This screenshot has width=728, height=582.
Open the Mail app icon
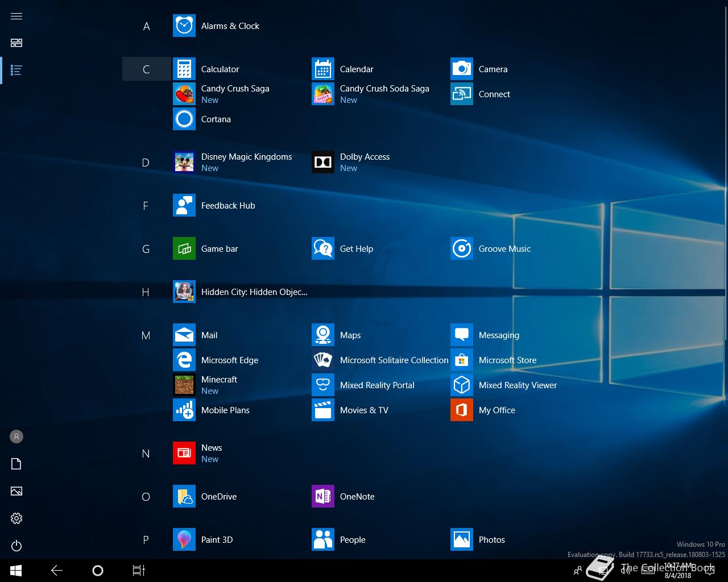point(184,335)
